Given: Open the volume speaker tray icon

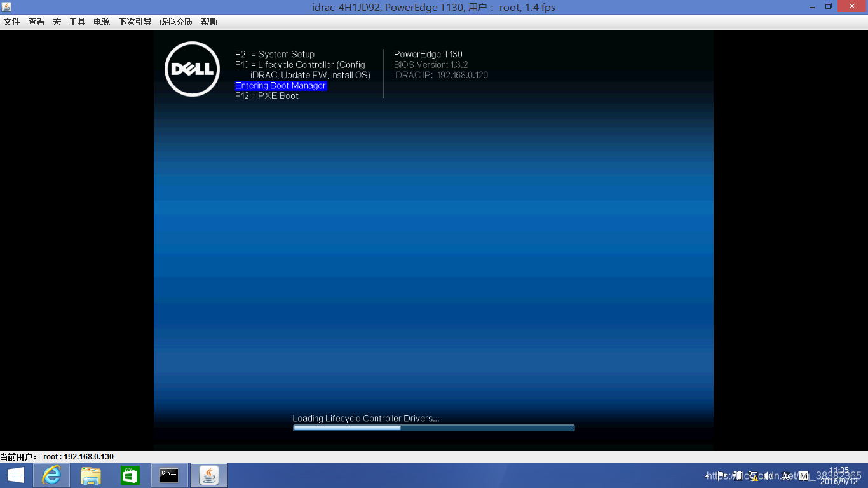Looking at the screenshot, I should coord(768,476).
